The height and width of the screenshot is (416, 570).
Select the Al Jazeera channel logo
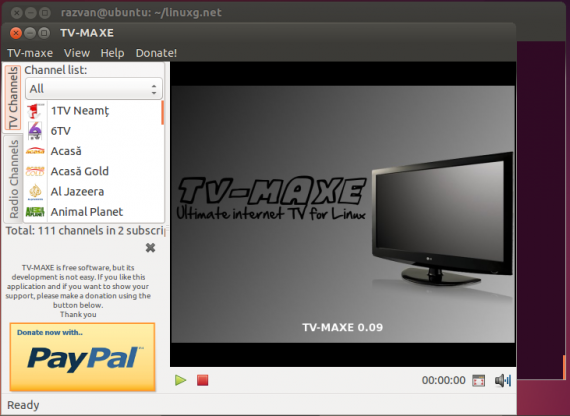click(35, 192)
